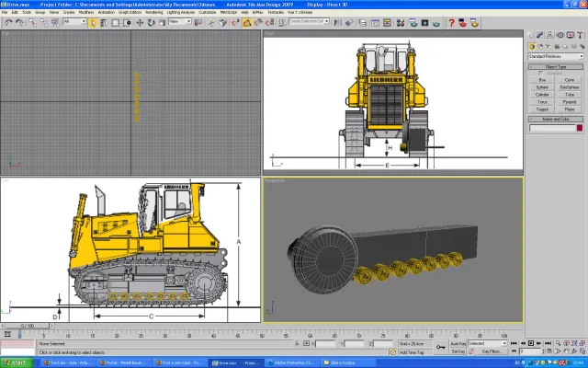588x368 pixels.
Task: Click the Windows start button
Action: click(x=17, y=363)
